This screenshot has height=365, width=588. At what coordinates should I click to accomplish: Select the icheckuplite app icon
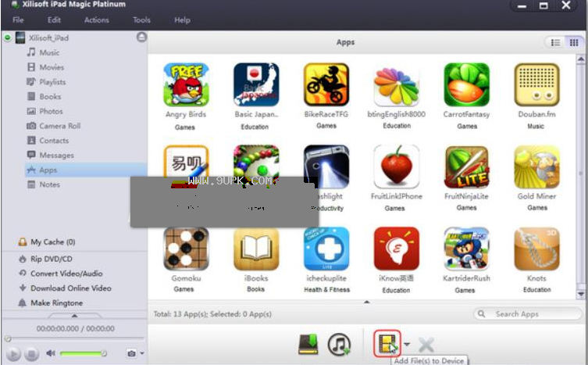(326, 249)
